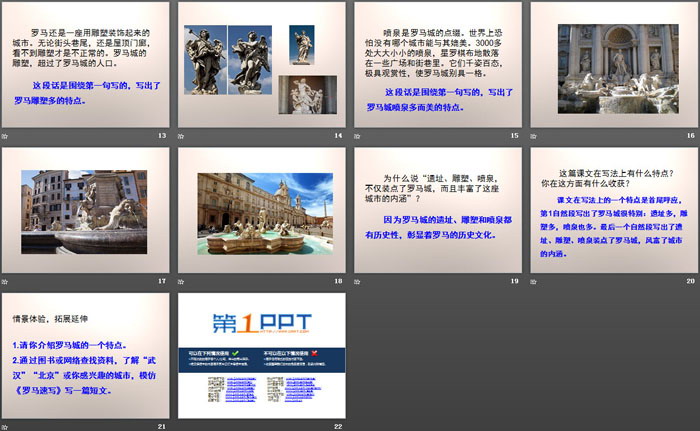Click the slide number label "13"
This screenshot has width=700, height=431.
[x=162, y=135]
